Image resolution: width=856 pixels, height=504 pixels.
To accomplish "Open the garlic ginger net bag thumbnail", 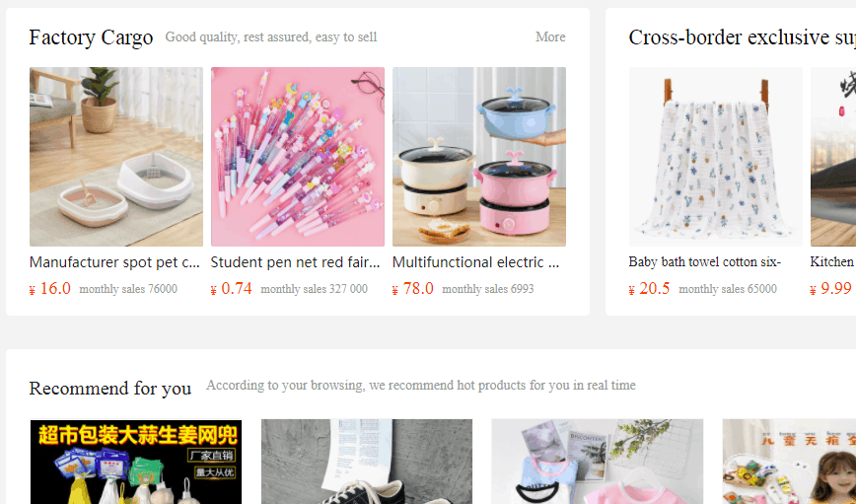I will click(136, 462).
